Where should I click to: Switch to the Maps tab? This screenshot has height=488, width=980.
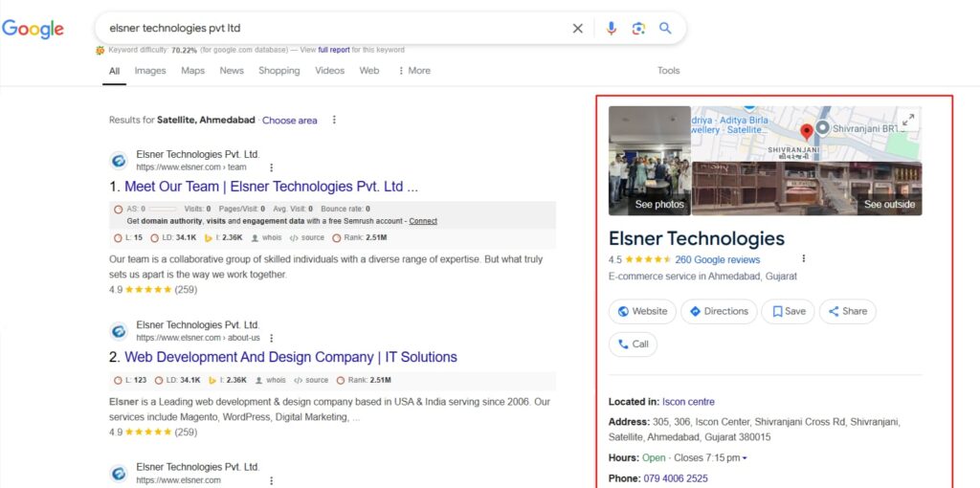click(x=193, y=71)
